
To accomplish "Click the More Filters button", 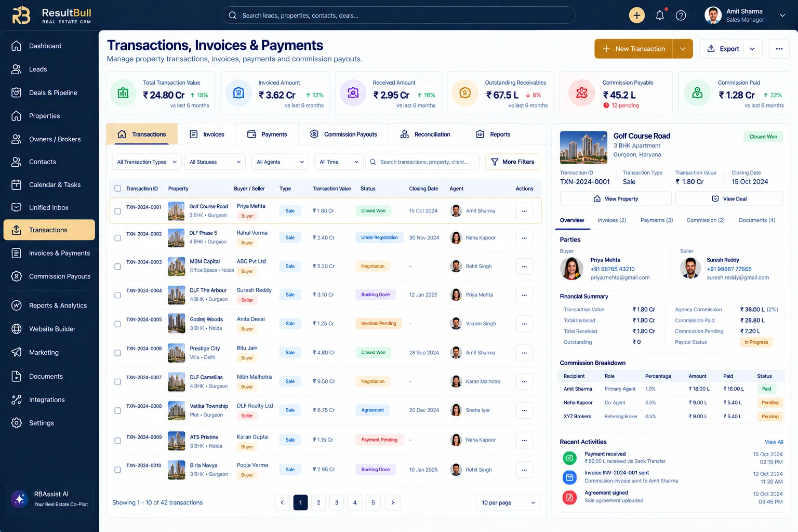I will pos(513,162).
